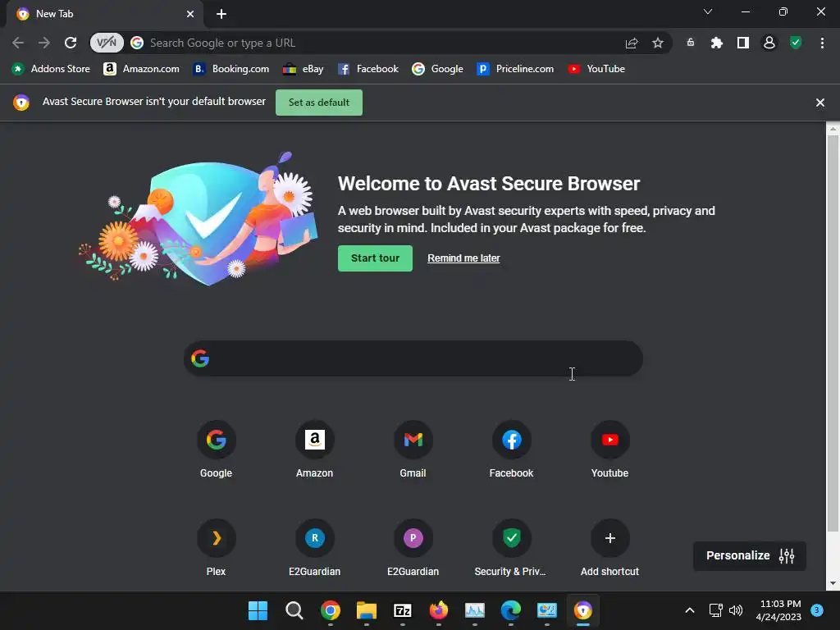Open the Gmail shortcut tile

[x=413, y=449]
